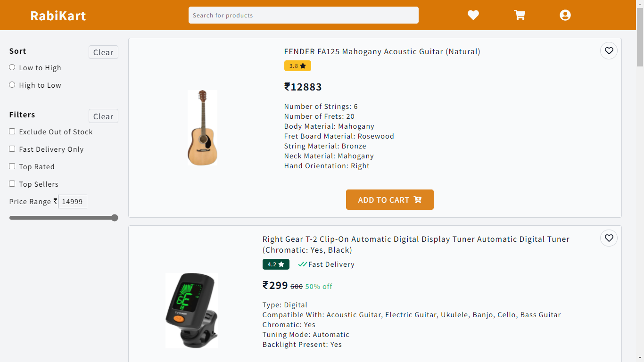Open the user account profile icon

click(x=565, y=15)
